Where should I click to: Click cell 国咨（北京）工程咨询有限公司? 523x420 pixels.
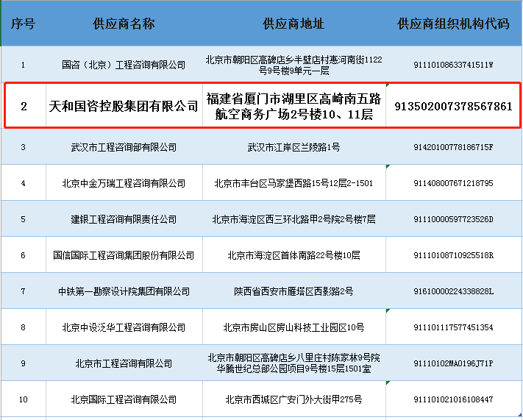pos(124,65)
